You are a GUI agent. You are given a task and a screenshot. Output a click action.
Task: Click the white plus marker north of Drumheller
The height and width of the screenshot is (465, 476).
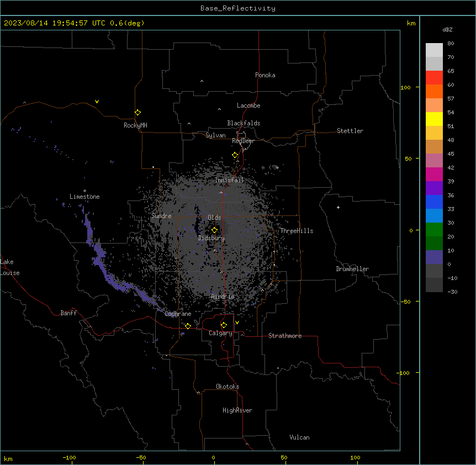(x=338, y=207)
